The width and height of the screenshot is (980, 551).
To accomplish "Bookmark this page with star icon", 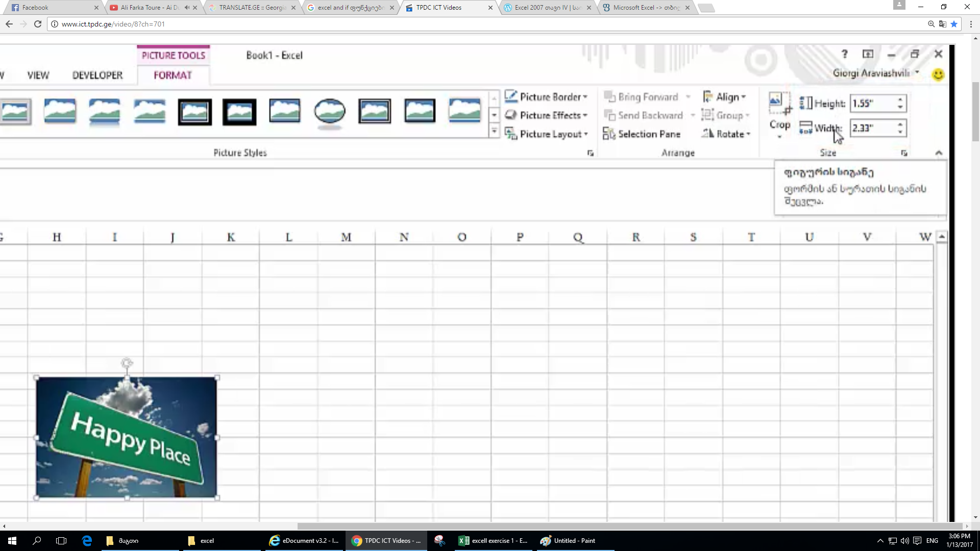I will click(953, 24).
